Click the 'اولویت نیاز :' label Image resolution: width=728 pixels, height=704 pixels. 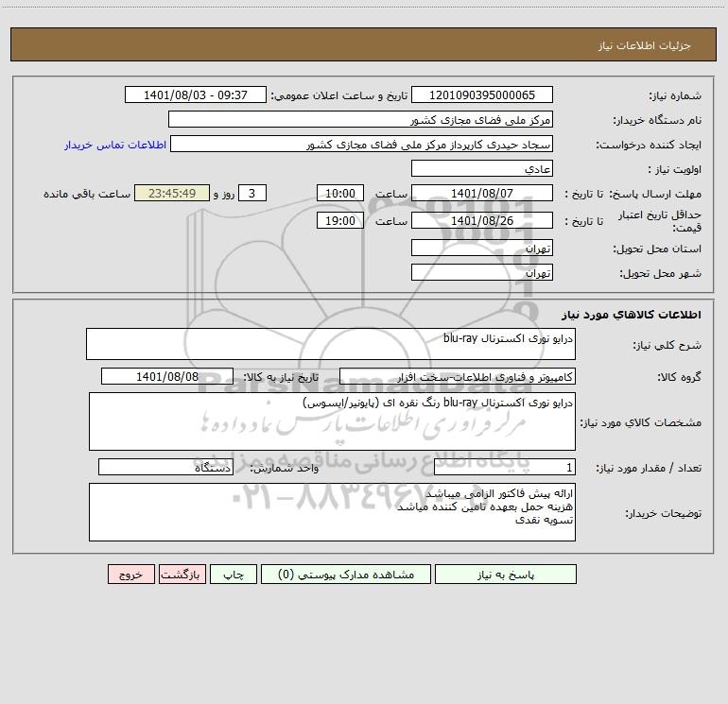pos(675,170)
